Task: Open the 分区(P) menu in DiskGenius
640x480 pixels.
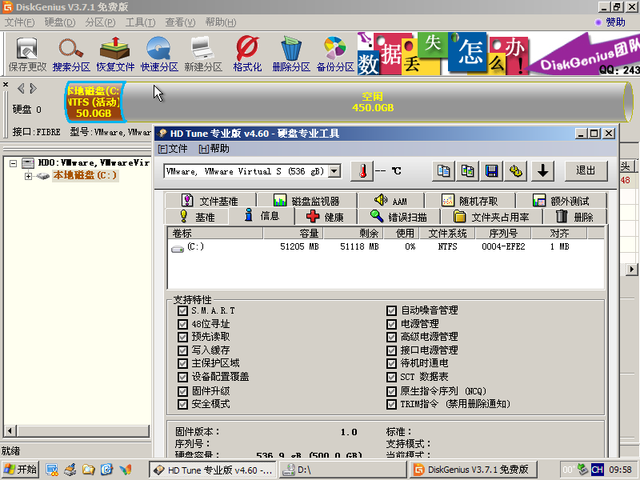Action: 100,22
